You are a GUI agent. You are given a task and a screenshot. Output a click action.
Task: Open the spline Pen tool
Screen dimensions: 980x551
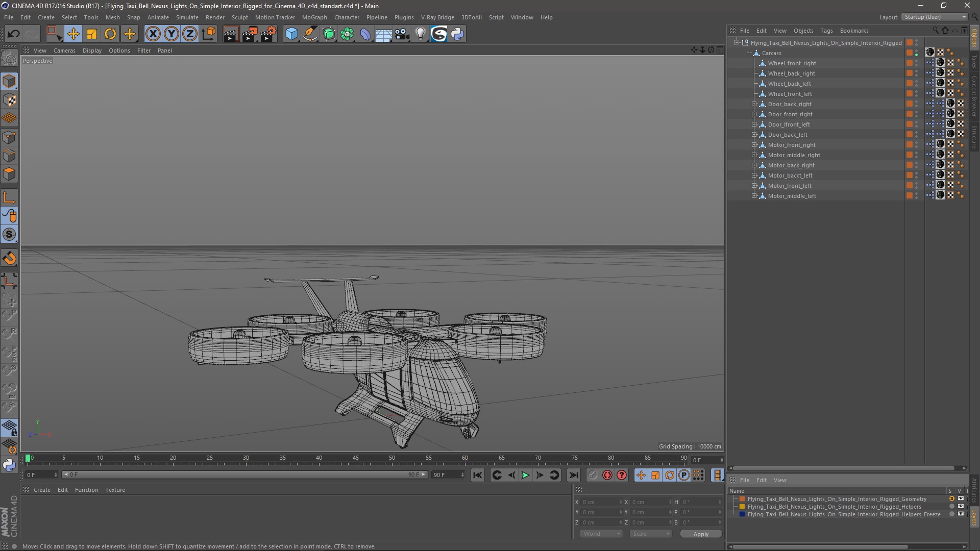[310, 34]
